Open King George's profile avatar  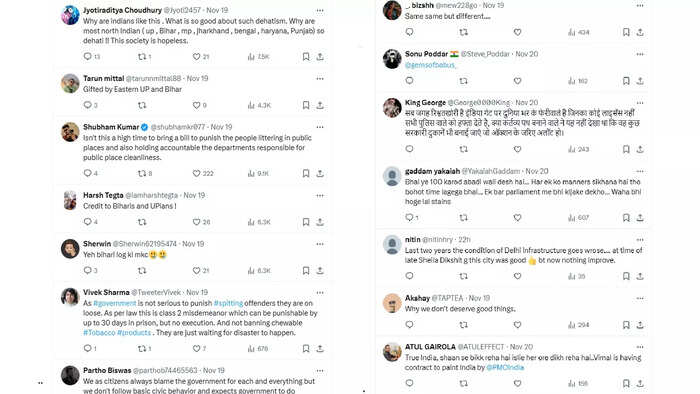(x=392, y=108)
